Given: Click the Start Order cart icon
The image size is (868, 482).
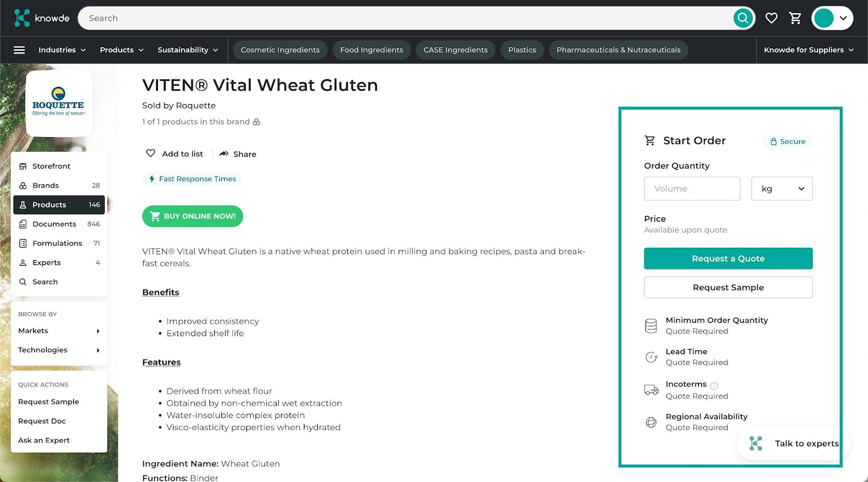Looking at the screenshot, I should tap(649, 140).
